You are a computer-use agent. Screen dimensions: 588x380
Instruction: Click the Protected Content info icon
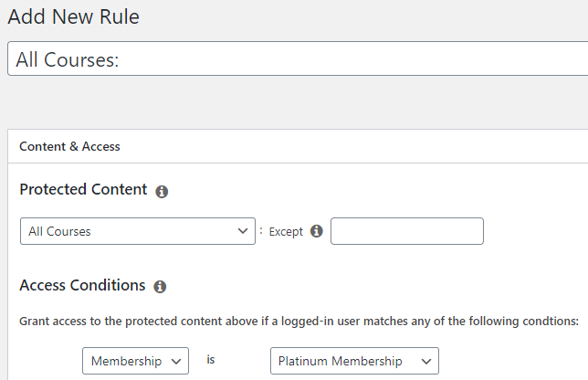[x=162, y=191]
